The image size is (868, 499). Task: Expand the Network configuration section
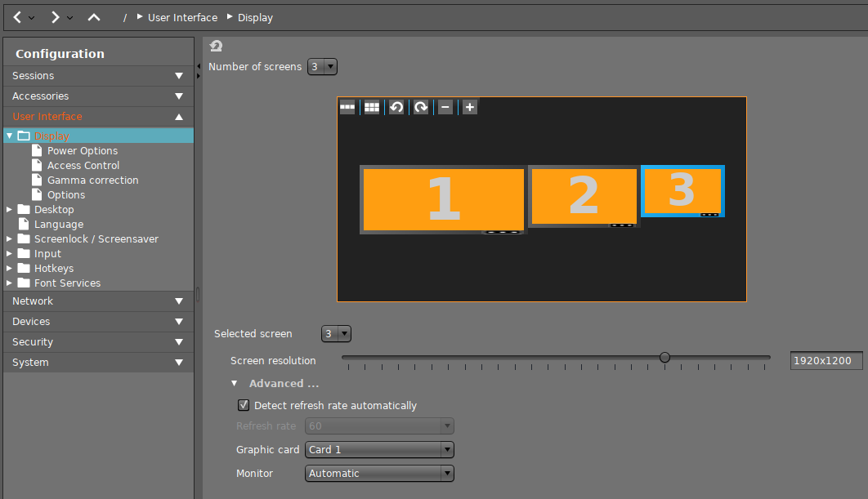pos(97,301)
